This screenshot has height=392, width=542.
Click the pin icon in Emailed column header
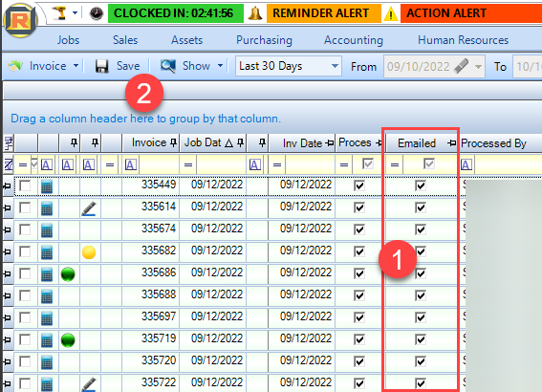click(x=451, y=143)
